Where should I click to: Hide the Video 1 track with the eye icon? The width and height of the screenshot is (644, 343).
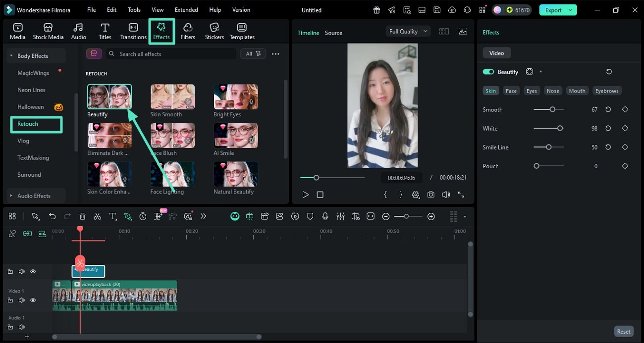[33, 300]
